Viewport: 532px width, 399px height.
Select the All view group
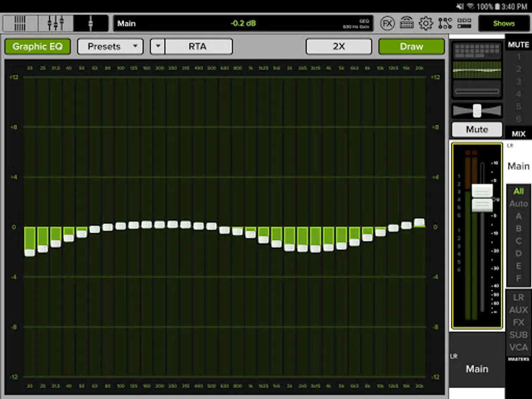[x=518, y=192]
